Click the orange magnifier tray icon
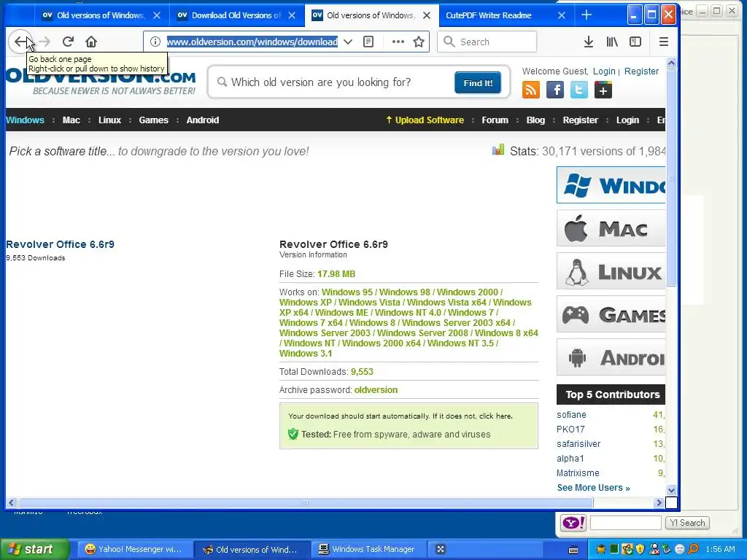Screen dimensions: 747x560 (693, 550)
